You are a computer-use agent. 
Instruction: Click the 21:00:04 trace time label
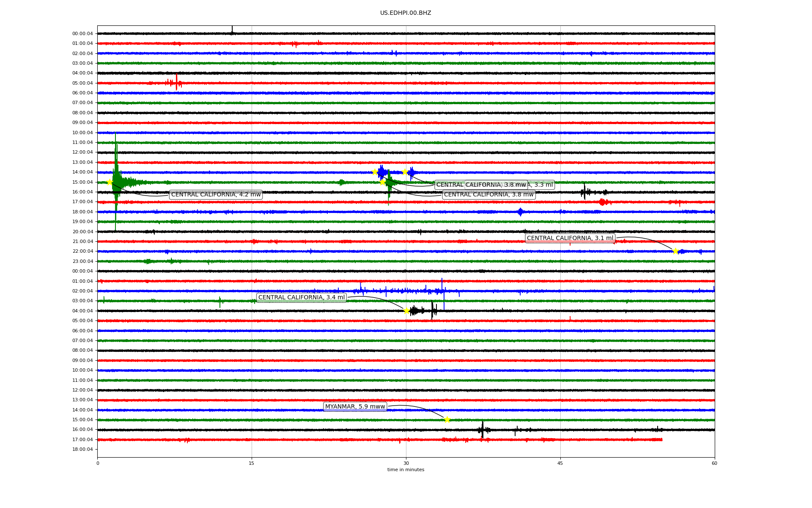[x=82, y=241]
